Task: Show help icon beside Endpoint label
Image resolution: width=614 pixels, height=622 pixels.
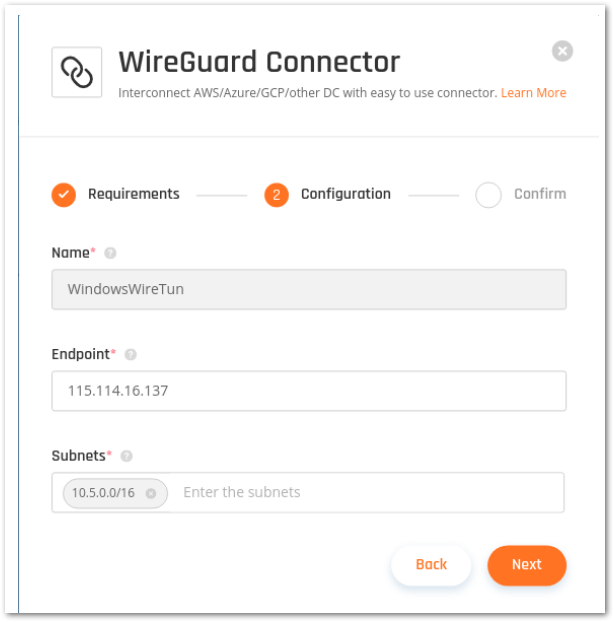Action: pos(131,354)
